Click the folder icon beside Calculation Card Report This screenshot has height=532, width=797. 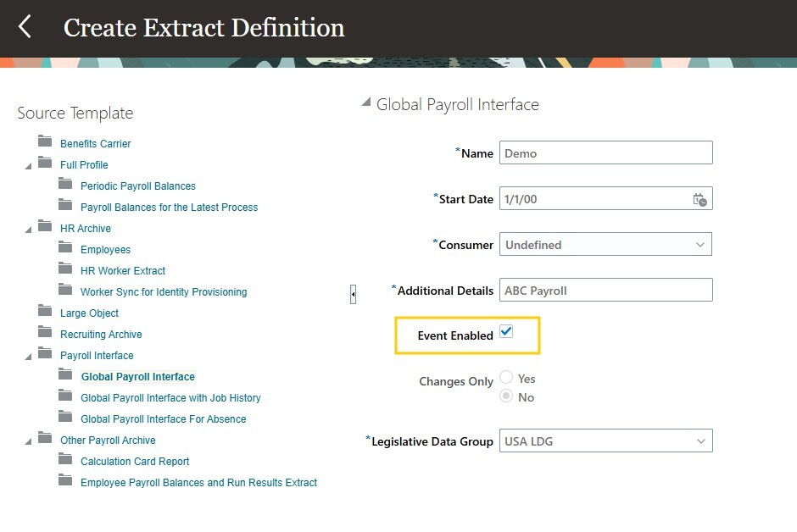tap(67, 461)
